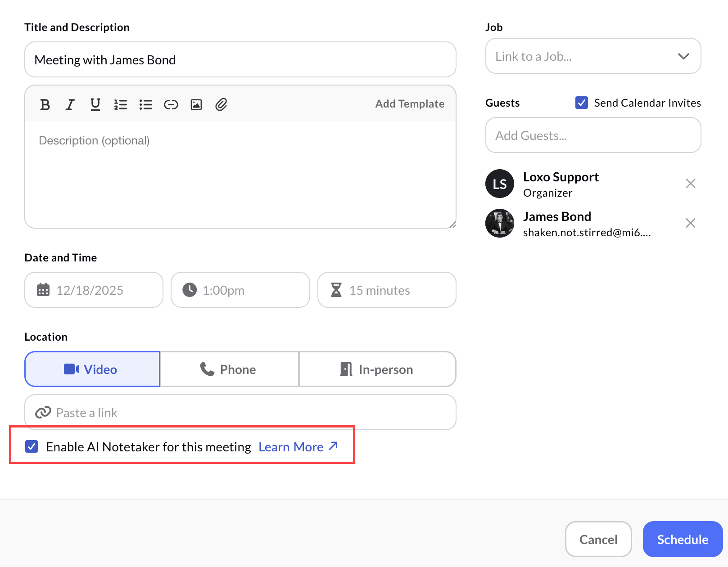Click the LS organizer avatar
Screen dimensions: 728x567
point(500,184)
